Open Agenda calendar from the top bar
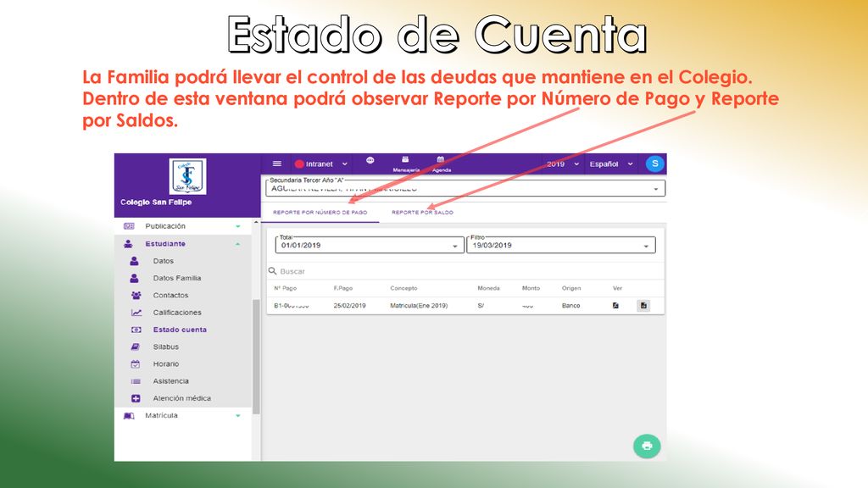Image resolution: width=868 pixels, height=488 pixels. pyautogui.click(x=441, y=164)
